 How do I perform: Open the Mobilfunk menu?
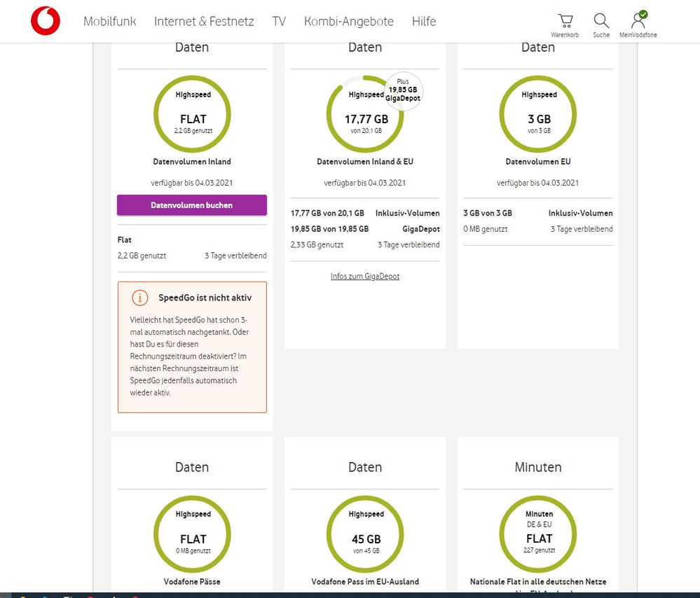pos(110,22)
